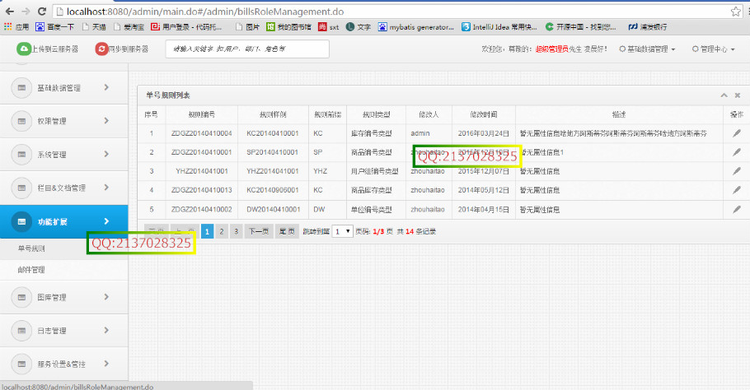Click cell KC20140906001 in table
Viewport: 750px width, 390px height.
[x=273, y=190]
